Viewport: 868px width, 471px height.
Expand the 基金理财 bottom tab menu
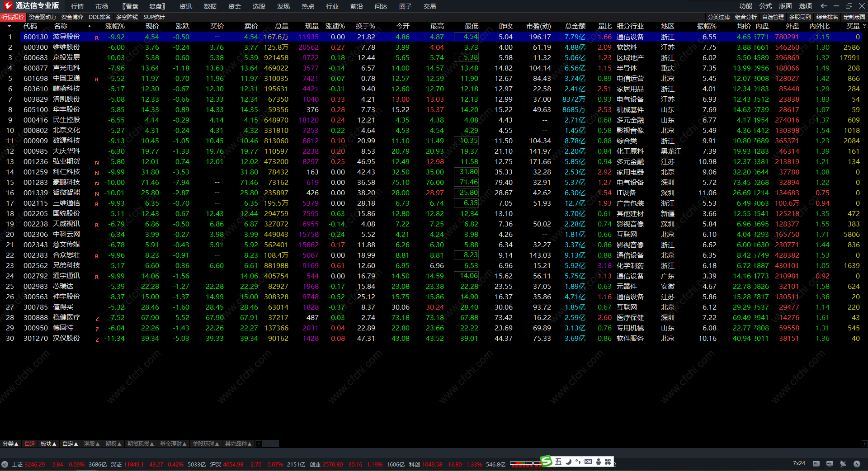click(x=173, y=444)
